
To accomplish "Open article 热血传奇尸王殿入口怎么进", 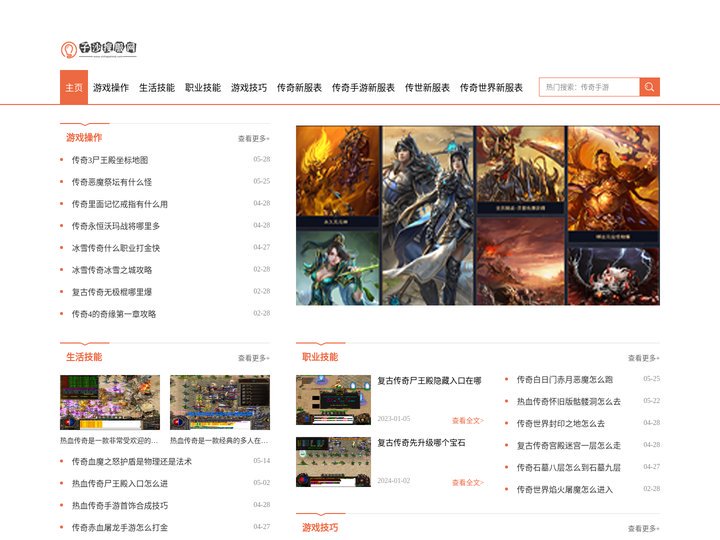I will (119, 484).
